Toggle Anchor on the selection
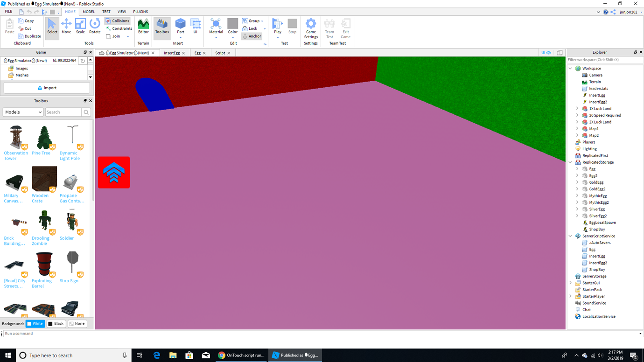 click(252, 36)
